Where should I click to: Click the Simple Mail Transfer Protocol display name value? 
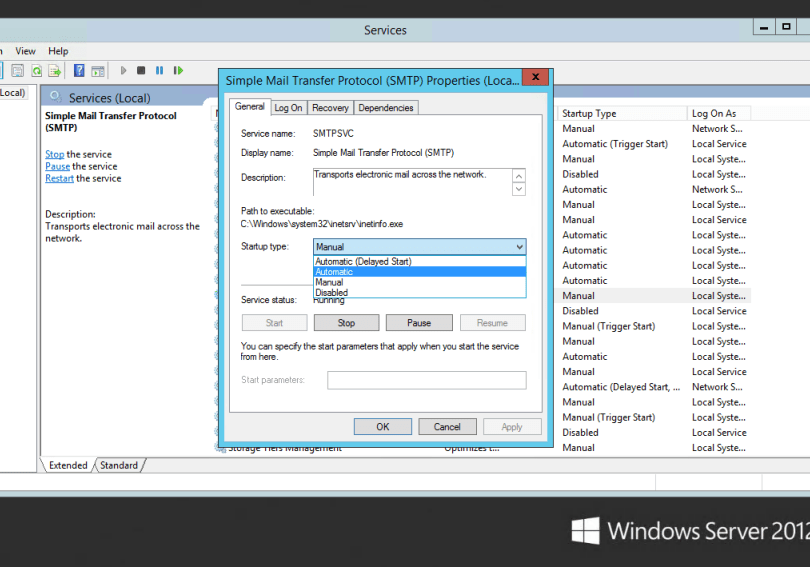tap(383, 152)
